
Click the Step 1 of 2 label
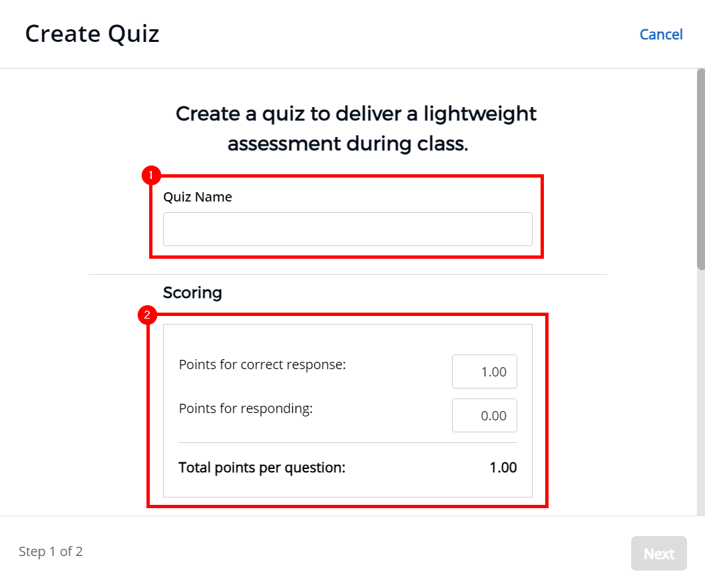51,551
